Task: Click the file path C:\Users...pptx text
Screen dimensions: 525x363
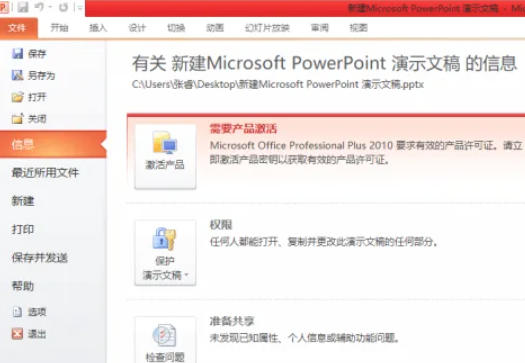Action: click(x=278, y=84)
